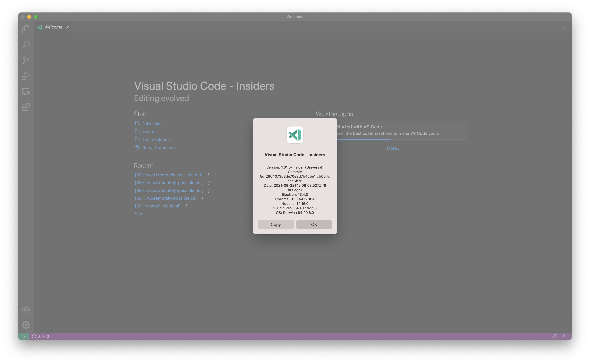The width and height of the screenshot is (590, 364).
Task: Open the Remote Explorer view
Action: tap(26, 92)
